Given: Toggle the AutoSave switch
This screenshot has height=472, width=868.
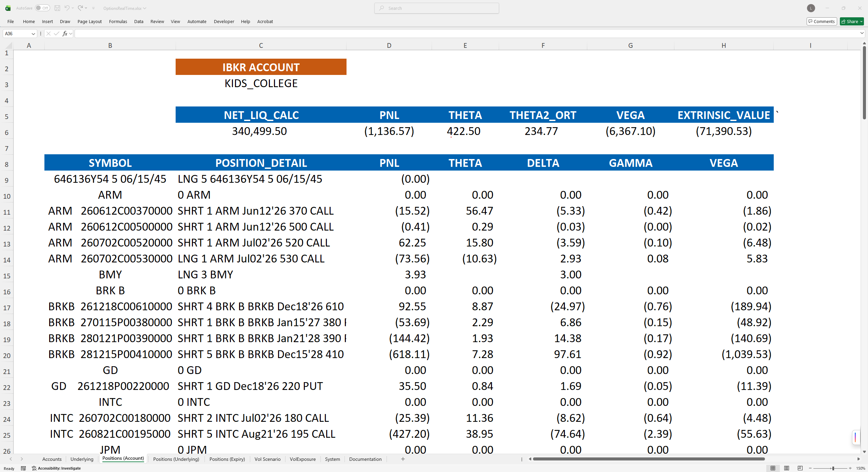Looking at the screenshot, I should [42, 8].
